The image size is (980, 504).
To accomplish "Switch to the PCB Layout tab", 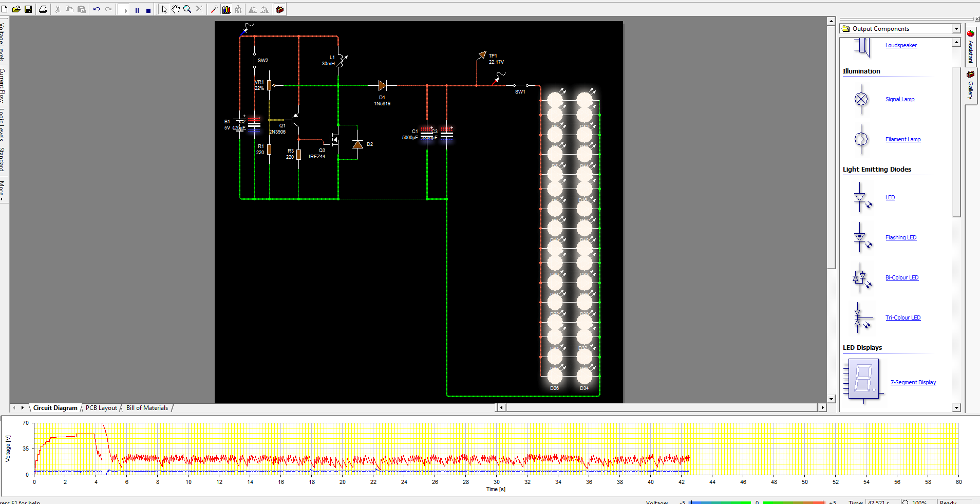I will pos(101,408).
